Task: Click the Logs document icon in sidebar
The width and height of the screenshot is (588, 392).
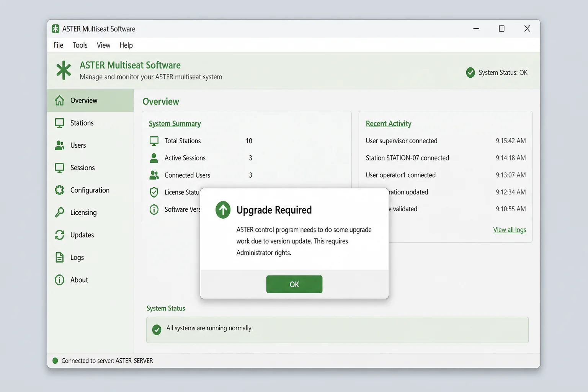Action: (59, 257)
